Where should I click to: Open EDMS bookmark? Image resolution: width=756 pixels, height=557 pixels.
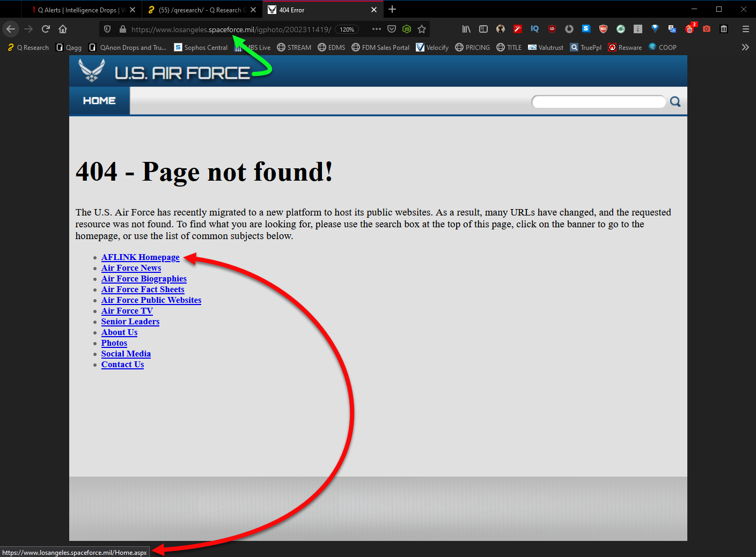[x=332, y=47]
